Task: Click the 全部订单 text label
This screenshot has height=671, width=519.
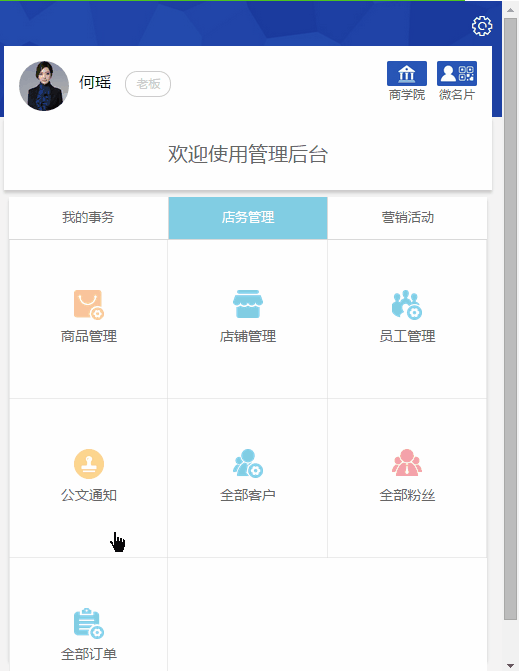Action: pos(89,654)
